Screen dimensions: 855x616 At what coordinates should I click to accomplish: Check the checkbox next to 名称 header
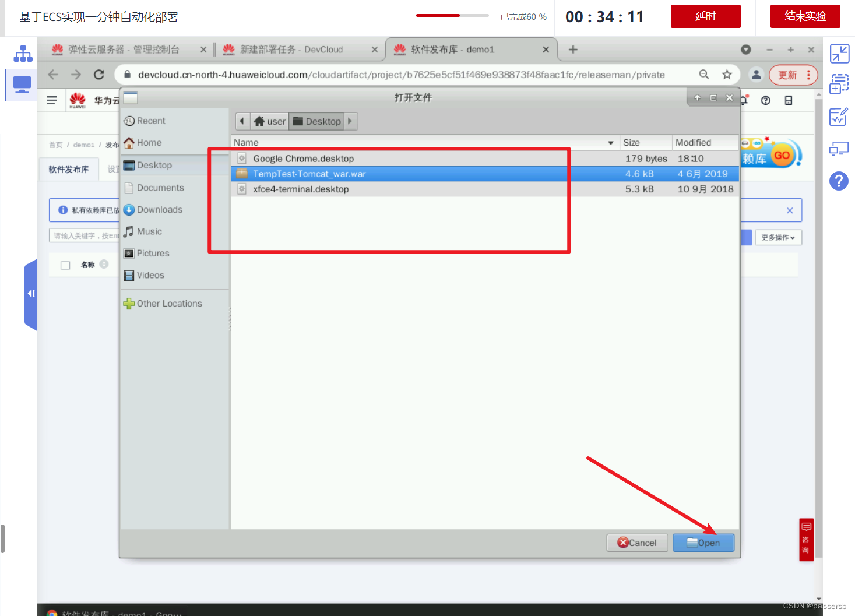pyautogui.click(x=65, y=265)
